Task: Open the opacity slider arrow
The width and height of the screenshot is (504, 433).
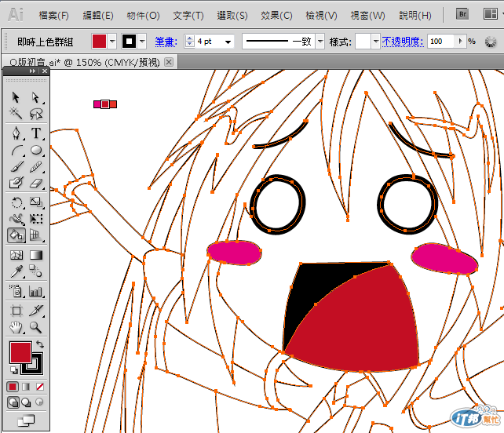Action: point(460,41)
